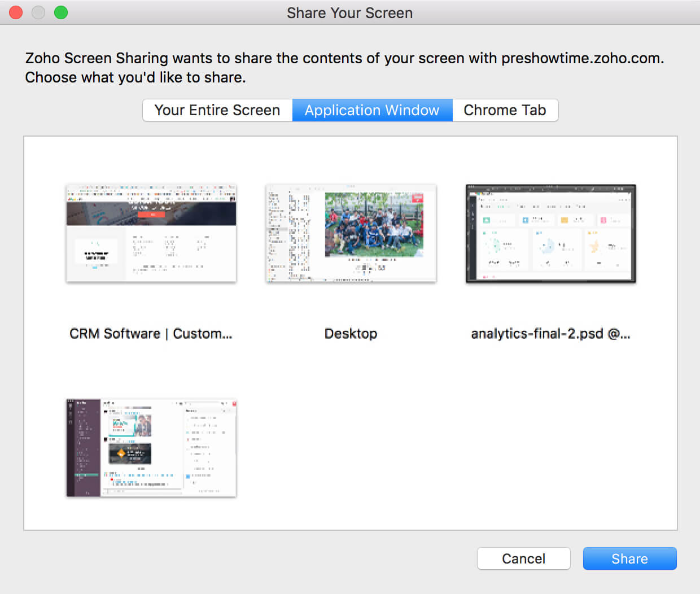
Task: Switch to Your Entire Screen tab
Action: click(217, 110)
